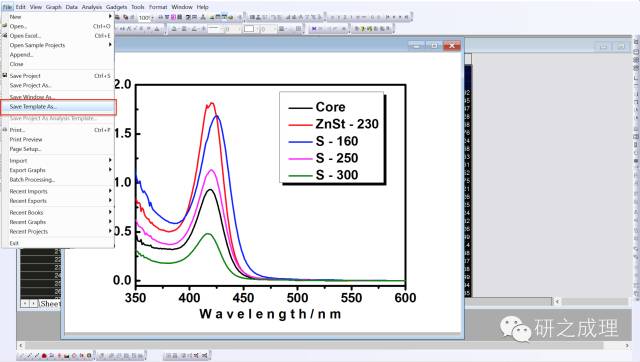640x362 pixels.
Task: Click the blue mask icon in the toolbar
Action: click(314, 29)
